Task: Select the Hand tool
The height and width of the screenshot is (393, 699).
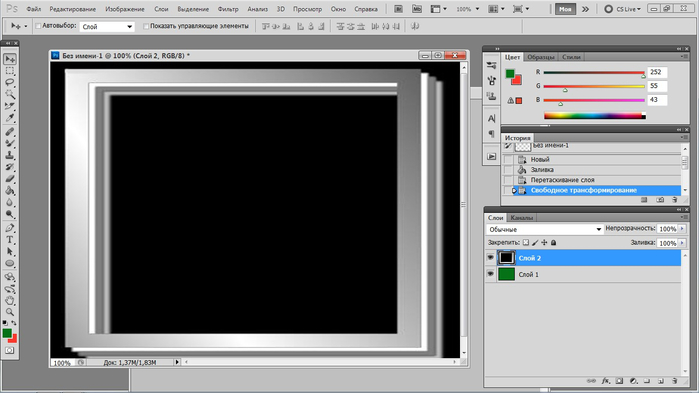Action: [10, 301]
